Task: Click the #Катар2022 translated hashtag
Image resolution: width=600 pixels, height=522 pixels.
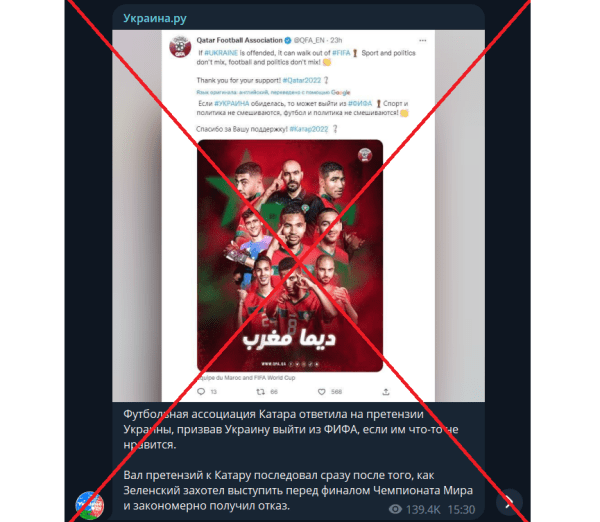Action: click(309, 129)
